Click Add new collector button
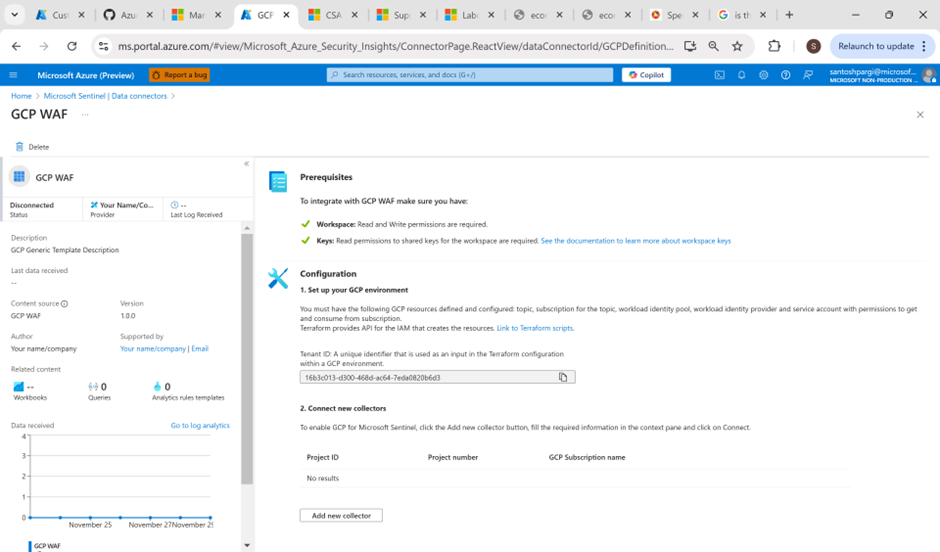 click(341, 515)
